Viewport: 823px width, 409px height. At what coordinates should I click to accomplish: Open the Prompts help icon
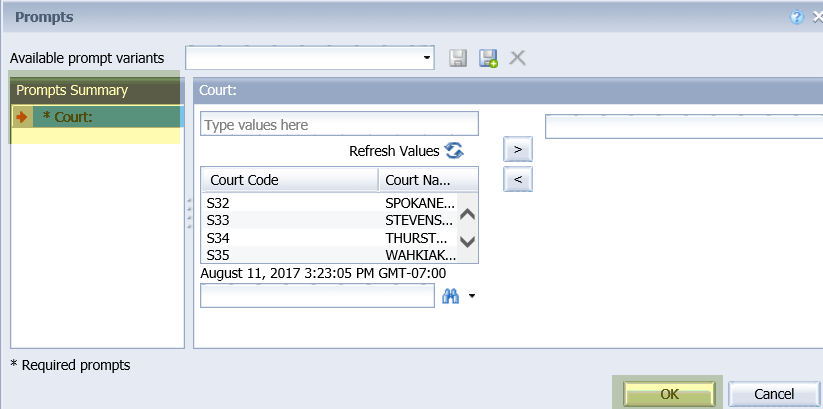tap(796, 17)
